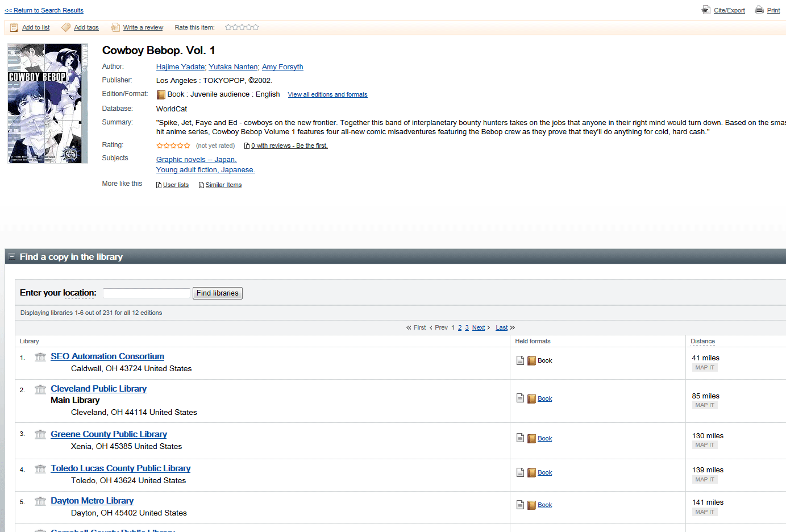Image resolution: width=786 pixels, height=532 pixels.
Task: Open Greene County Public Library link
Action: click(109, 434)
